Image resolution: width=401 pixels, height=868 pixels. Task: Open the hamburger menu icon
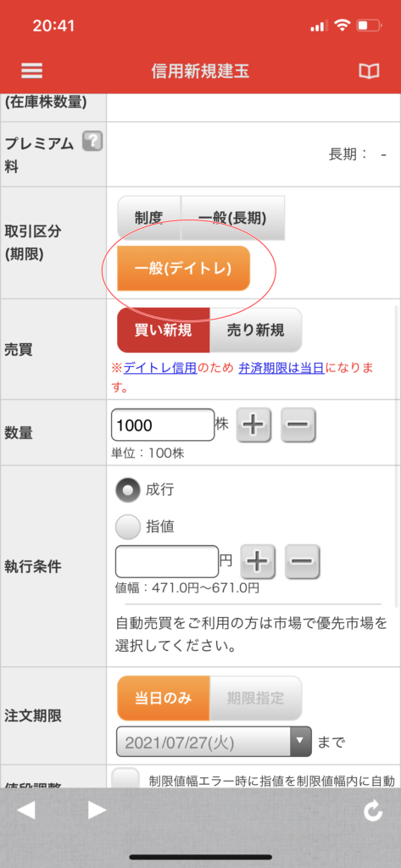[31, 70]
